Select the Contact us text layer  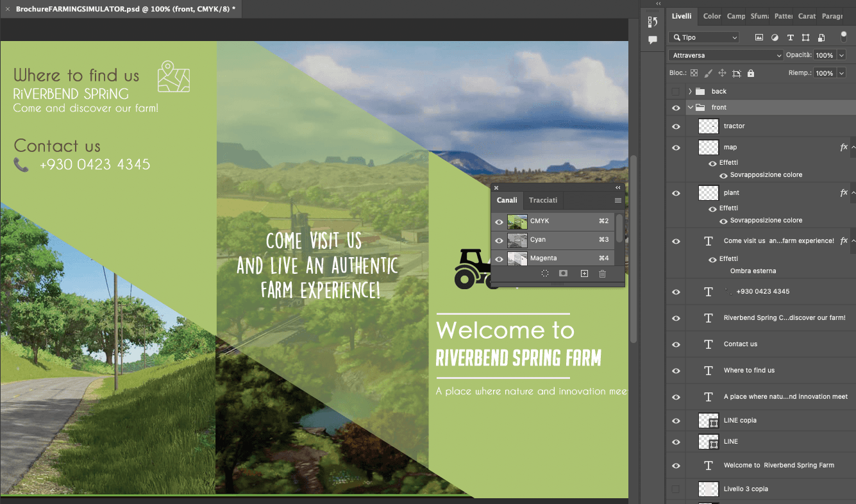pos(741,344)
